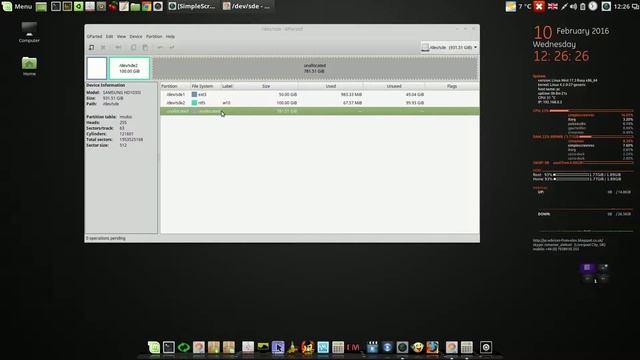This screenshot has width=640, height=360.
Task: Click the red X tray icon
Action: tap(539, 7)
